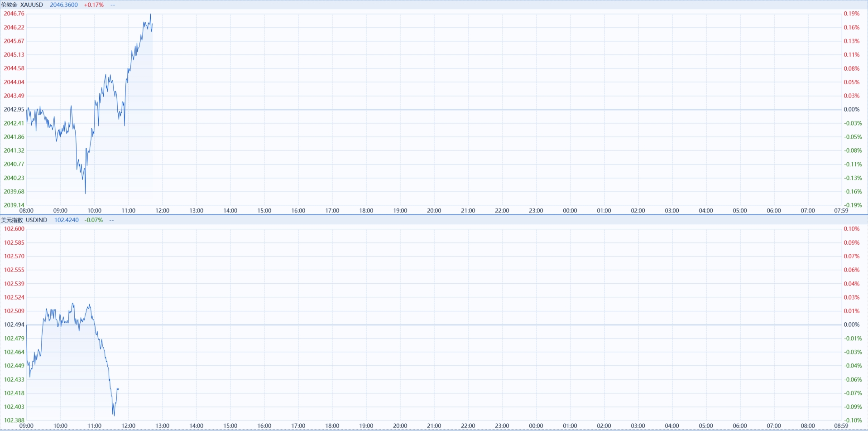Click the 2042.95 baseline price label
Screen dimensions: 868x431
[x=14, y=110]
